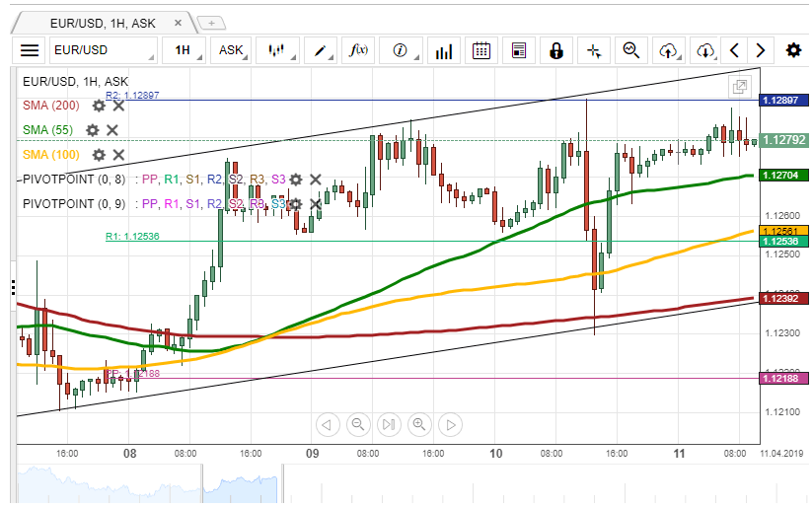Click the SMA (55) legend label

[x=47, y=130]
